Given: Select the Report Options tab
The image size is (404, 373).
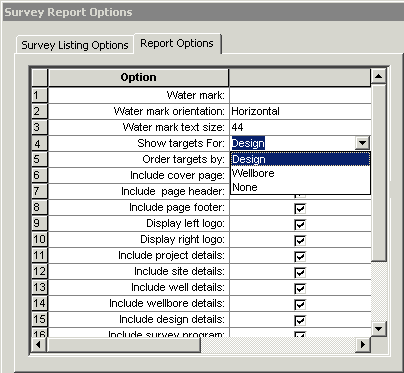Looking at the screenshot, I should [x=177, y=43].
